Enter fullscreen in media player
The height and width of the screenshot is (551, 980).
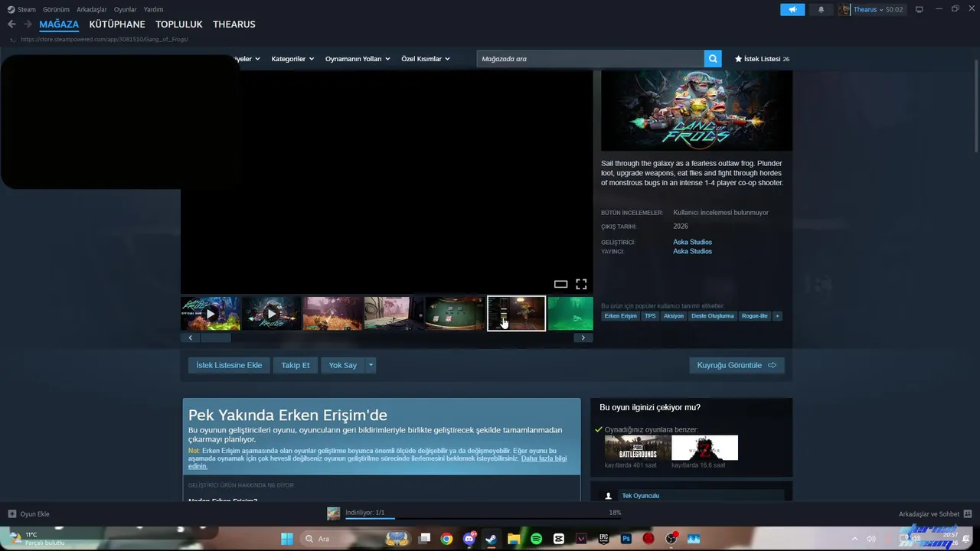pos(581,284)
